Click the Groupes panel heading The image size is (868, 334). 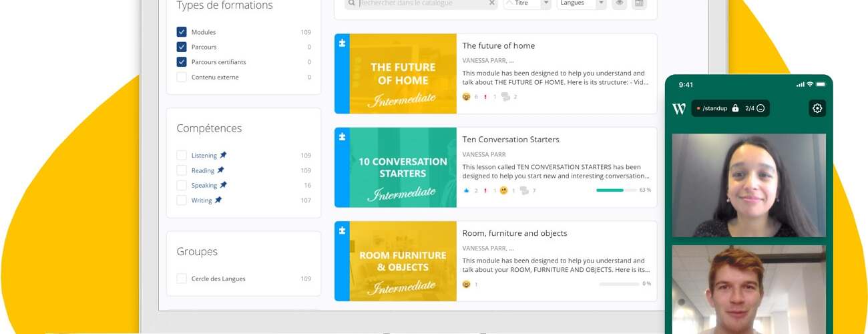pyautogui.click(x=197, y=252)
